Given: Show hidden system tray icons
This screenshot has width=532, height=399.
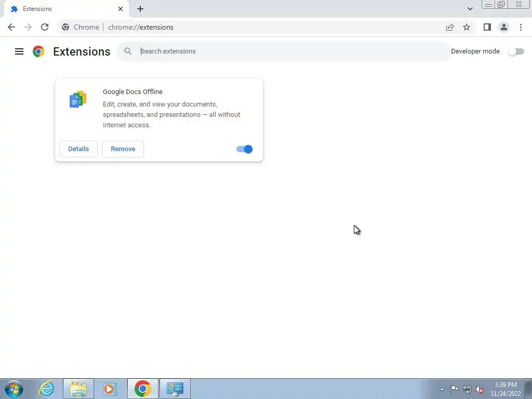Looking at the screenshot, I should pyautogui.click(x=442, y=389).
